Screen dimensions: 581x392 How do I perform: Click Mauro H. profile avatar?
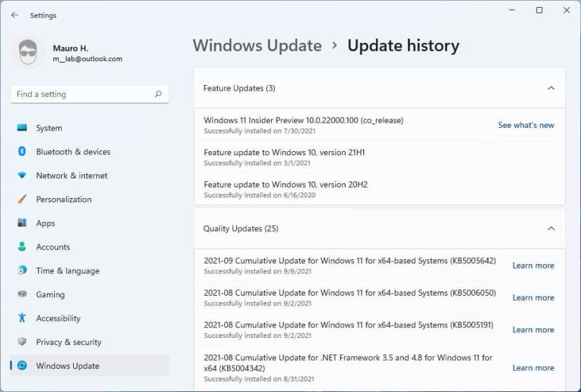(28, 53)
